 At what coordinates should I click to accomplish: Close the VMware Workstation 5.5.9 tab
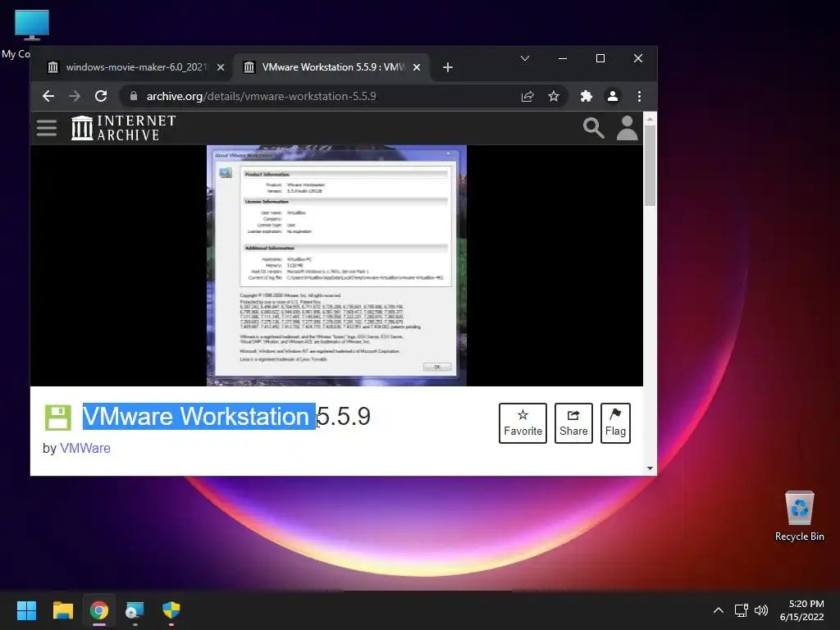click(x=417, y=67)
